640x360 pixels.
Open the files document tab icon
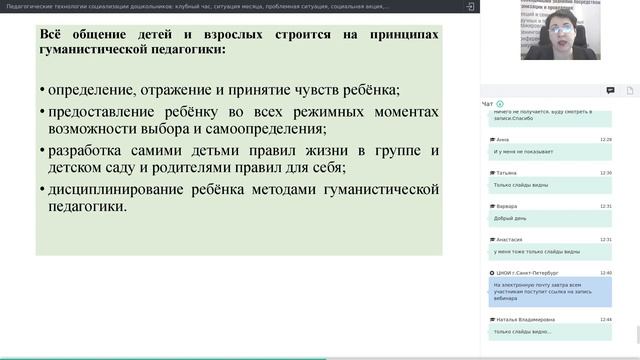point(630,91)
